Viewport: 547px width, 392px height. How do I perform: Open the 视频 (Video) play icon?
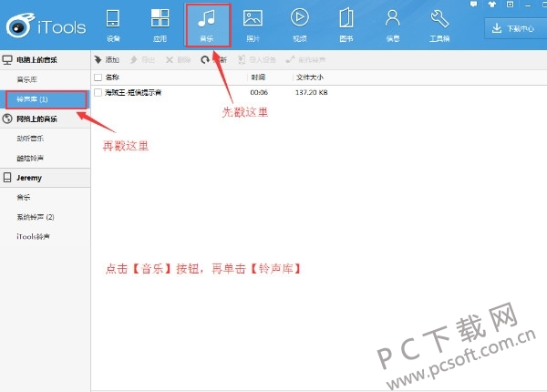[x=300, y=24]
